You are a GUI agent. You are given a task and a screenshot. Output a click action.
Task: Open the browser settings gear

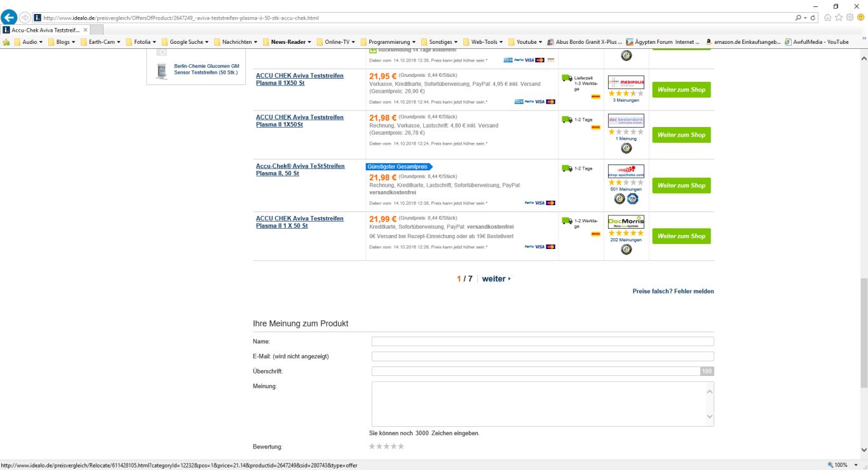pyautogui.click(x=850, y=18)
